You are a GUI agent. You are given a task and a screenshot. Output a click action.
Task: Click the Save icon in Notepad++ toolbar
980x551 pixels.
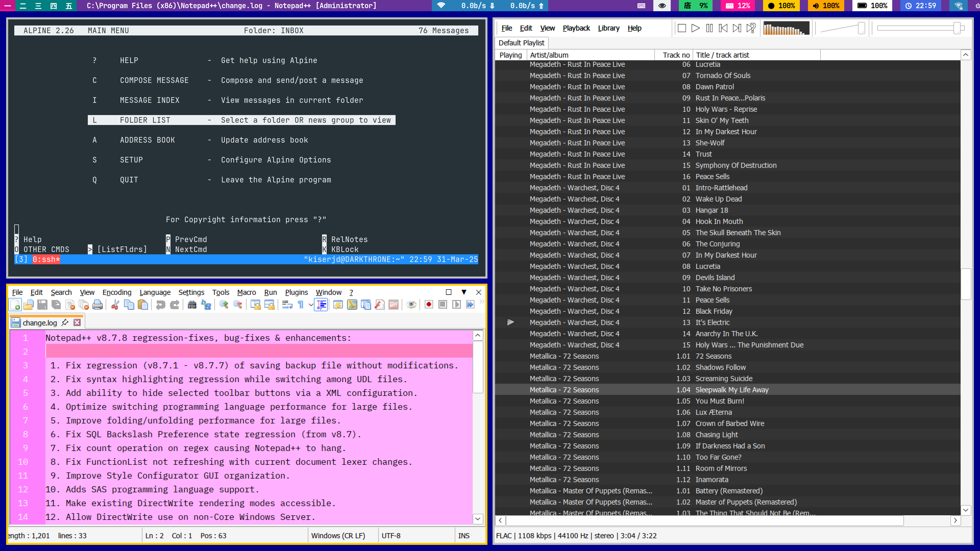point(42,305)
